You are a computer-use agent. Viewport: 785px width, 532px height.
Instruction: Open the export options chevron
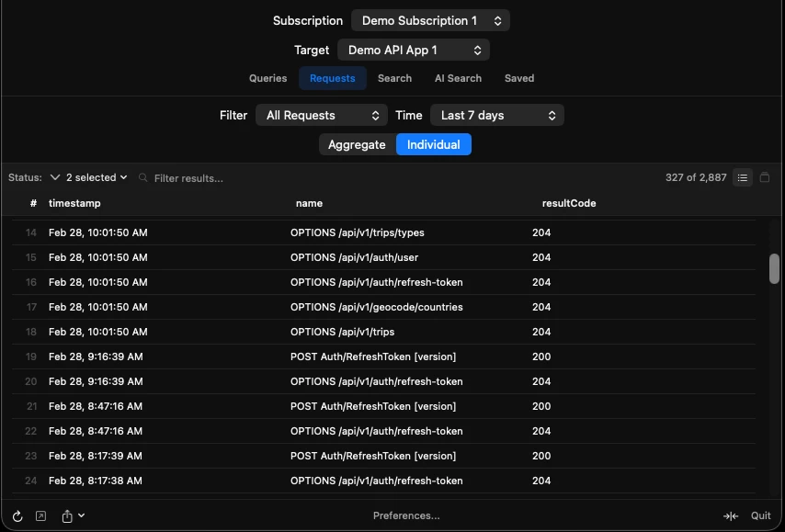point(82,515)
